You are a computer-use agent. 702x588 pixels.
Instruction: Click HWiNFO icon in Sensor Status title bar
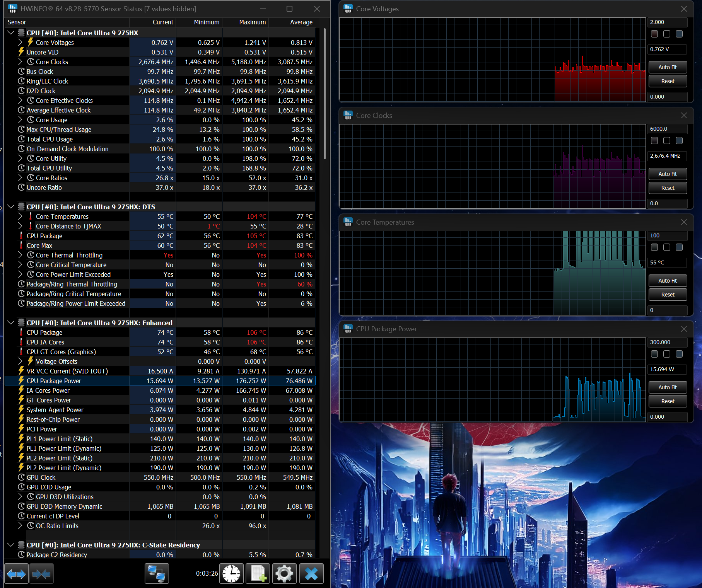pyautogui.click(x=12, y=9)
